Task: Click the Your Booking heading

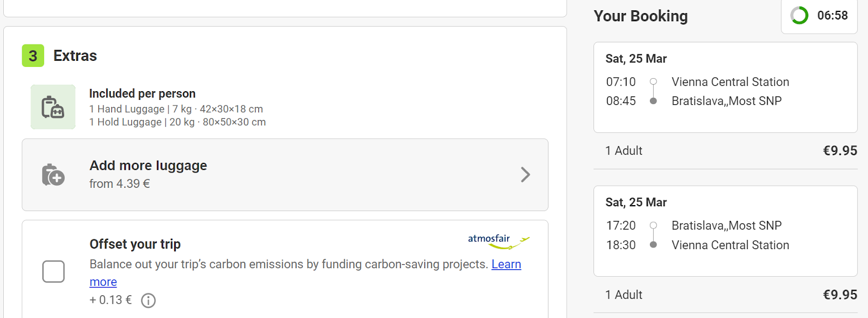Action: (641, 16)
